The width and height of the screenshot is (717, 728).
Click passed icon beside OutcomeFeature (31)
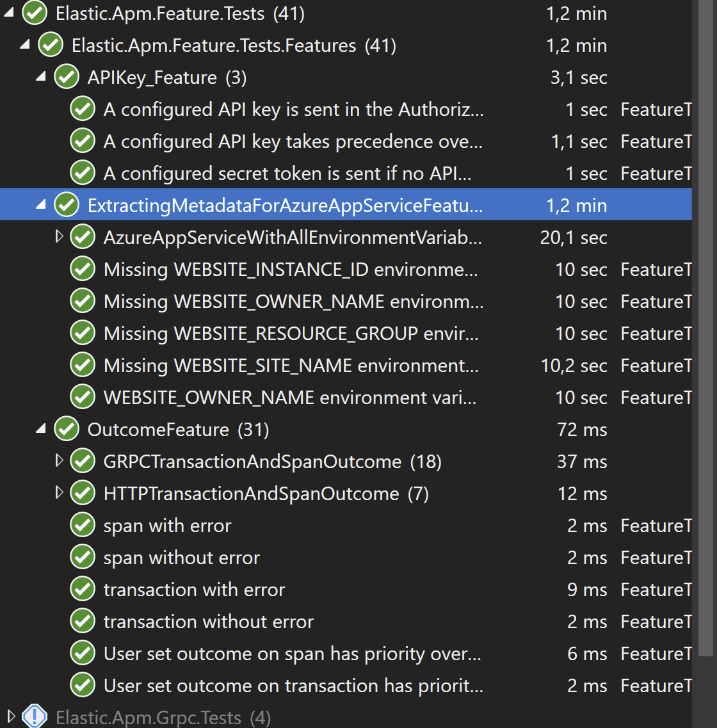click(67, 430)
